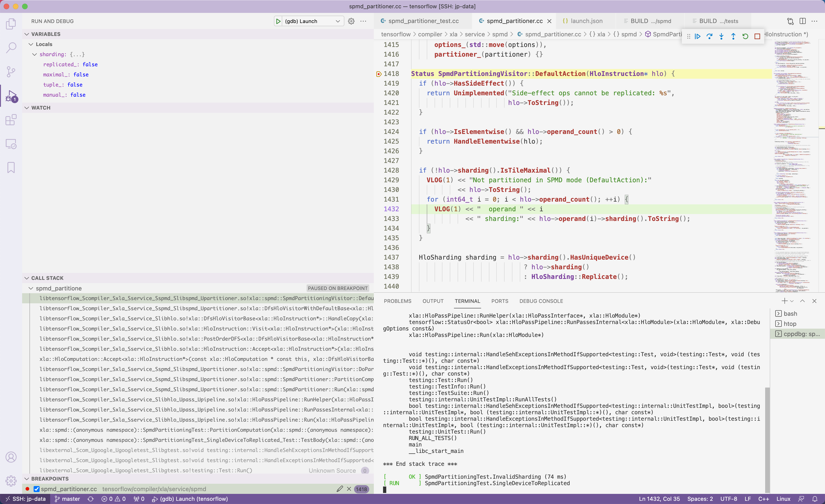825x504 pixels.
Task: Remove the spmd_partitioner.cc breakpoint
Action: 349,489
